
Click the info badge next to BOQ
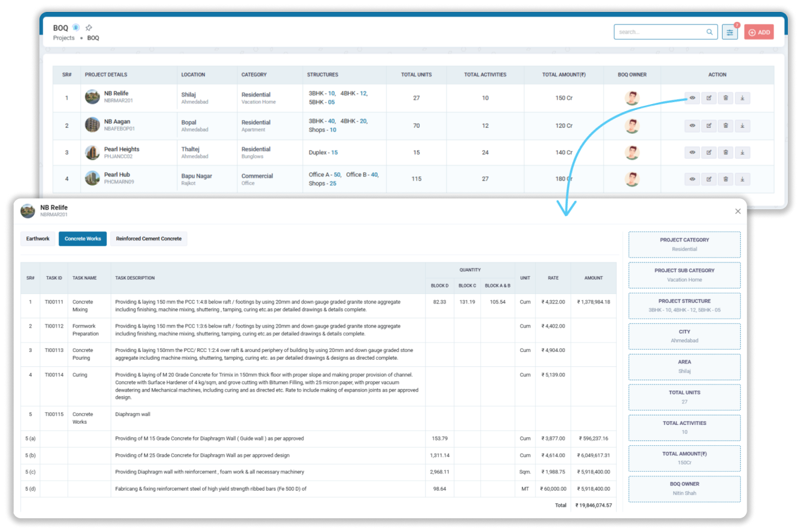[76, 27]
